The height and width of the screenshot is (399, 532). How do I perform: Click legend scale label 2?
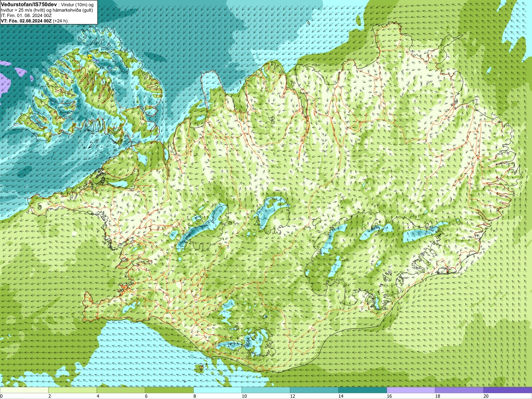click(x=49, y=396)
